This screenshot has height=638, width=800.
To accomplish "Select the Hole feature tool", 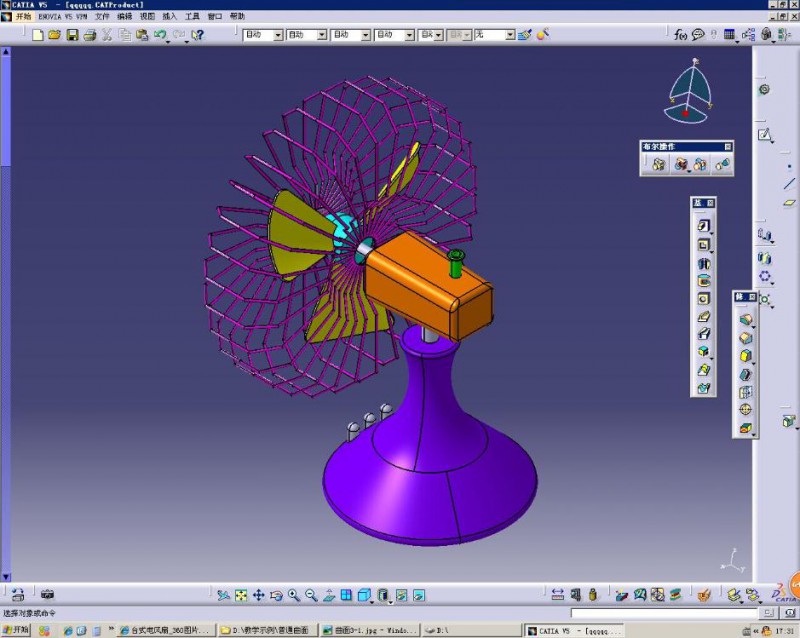I will [704, 299].
